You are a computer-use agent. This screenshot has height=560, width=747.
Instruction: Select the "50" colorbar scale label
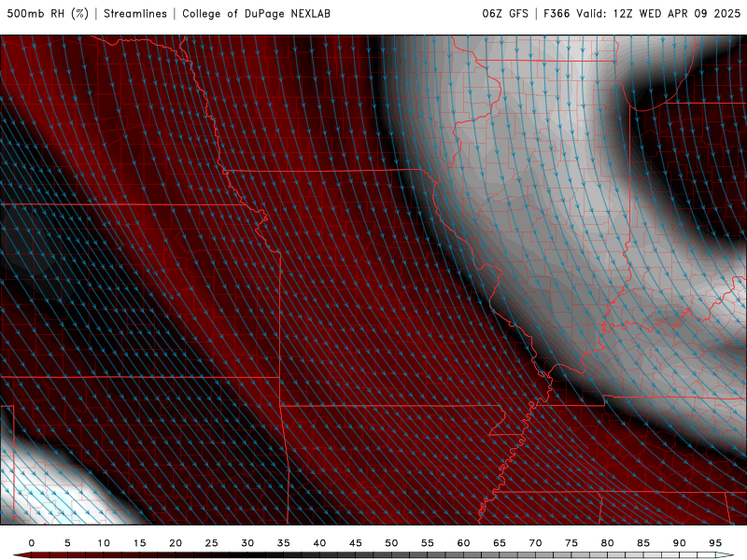point(391,543)
